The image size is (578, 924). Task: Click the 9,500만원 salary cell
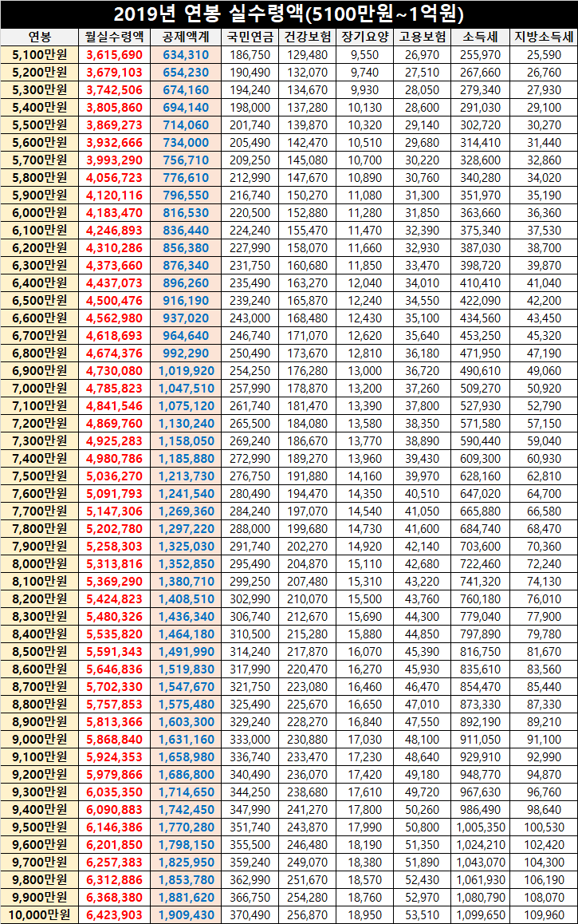coord(39,827)
